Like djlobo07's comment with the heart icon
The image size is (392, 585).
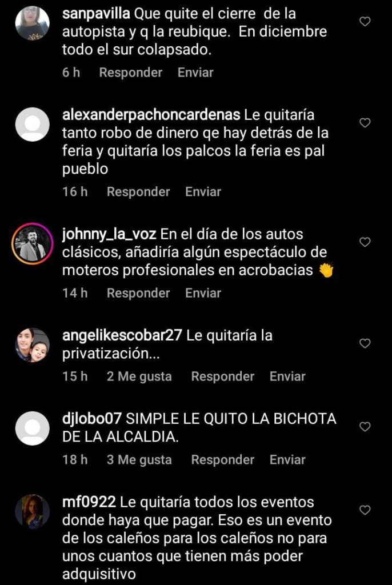(365, 426)
